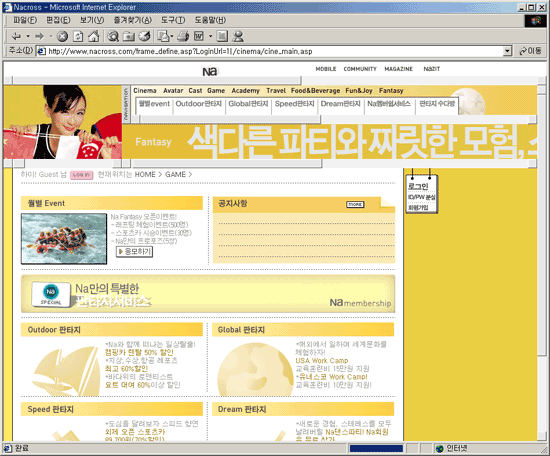Screen dimensions: 550x456
Task: Open the Search toolbar icon
Action: 113,36
